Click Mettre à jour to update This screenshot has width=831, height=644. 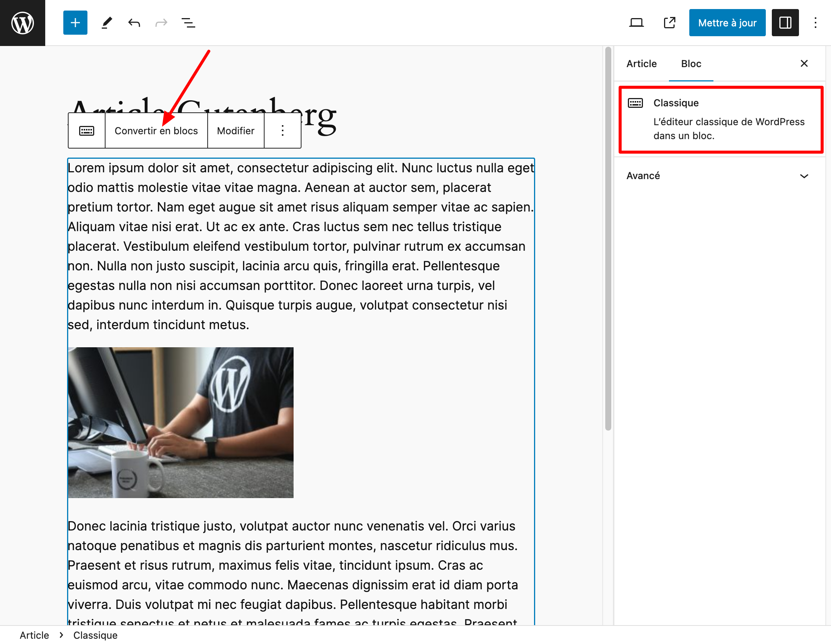[727, 23]
